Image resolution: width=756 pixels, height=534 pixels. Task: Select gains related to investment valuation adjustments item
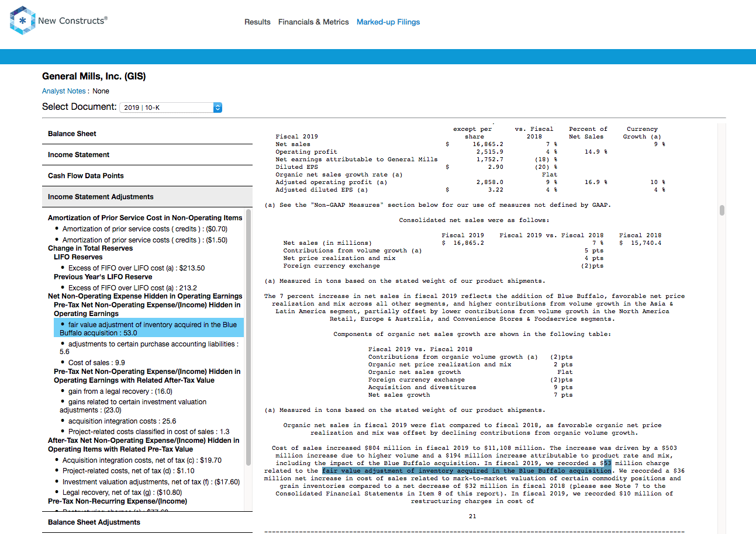(x=133, y=406)
